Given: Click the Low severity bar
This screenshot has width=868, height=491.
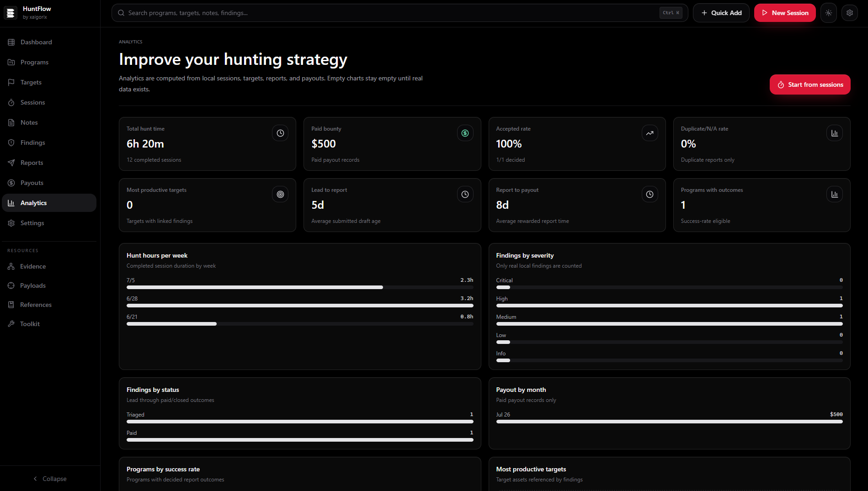Looking at the screenshot, I should pyautogui.click(x=669, y=342).
